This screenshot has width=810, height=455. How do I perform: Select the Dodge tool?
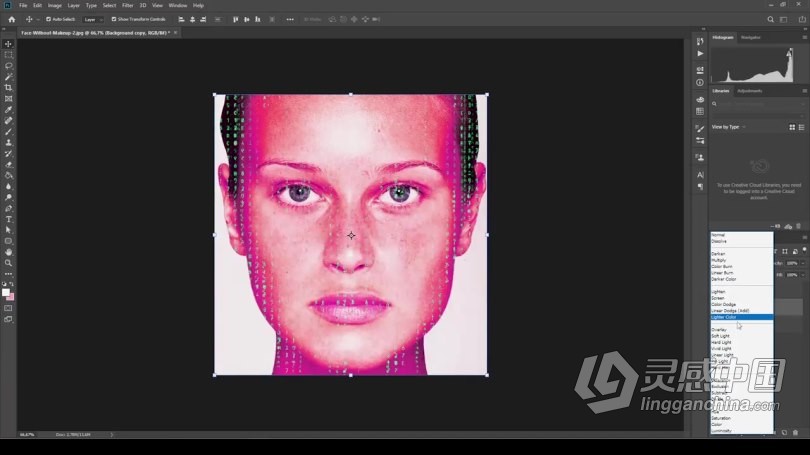click(x=8, y=198)
